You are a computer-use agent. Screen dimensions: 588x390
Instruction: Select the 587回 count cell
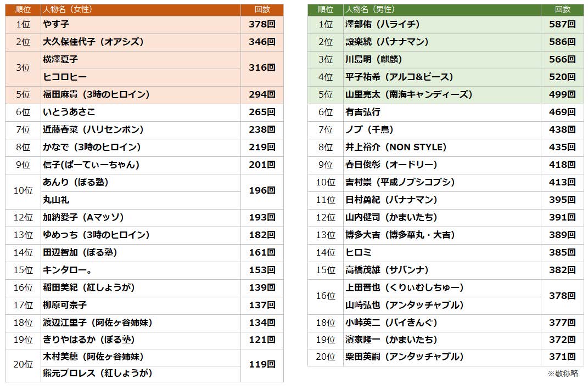point(562,25)
